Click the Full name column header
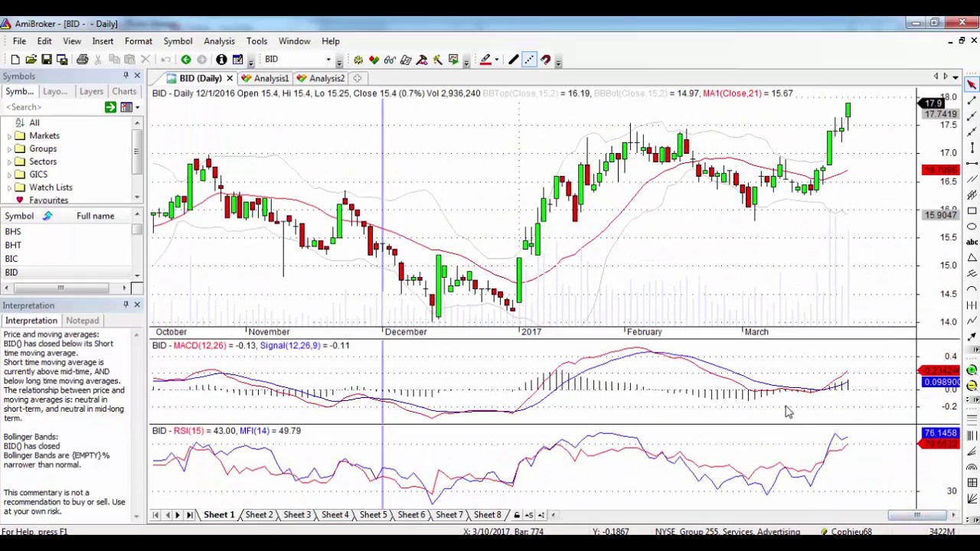 click(95, 216)
